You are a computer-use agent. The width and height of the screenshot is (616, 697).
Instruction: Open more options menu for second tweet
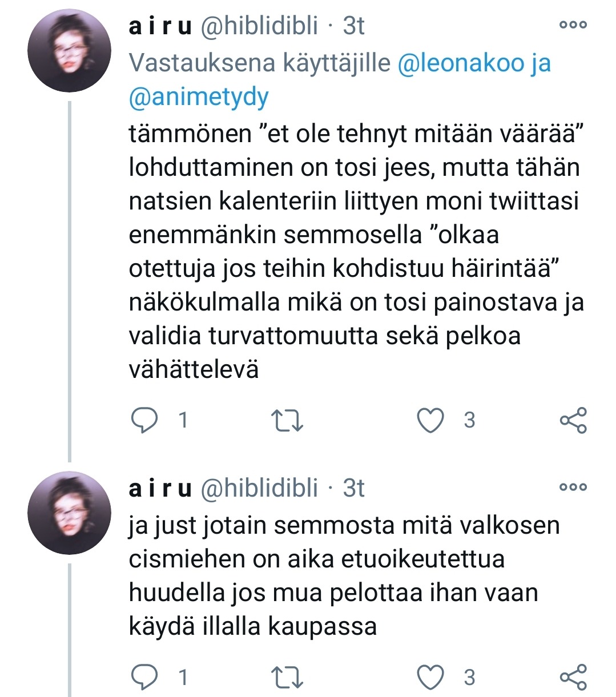[x=573, y=488]
